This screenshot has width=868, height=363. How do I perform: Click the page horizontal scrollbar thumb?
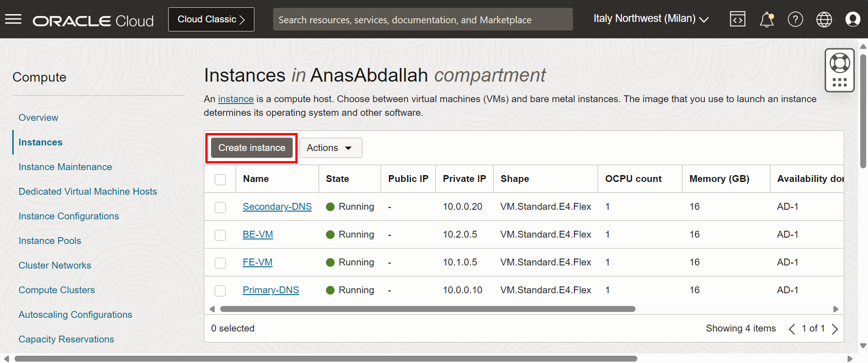click(326, 358)
